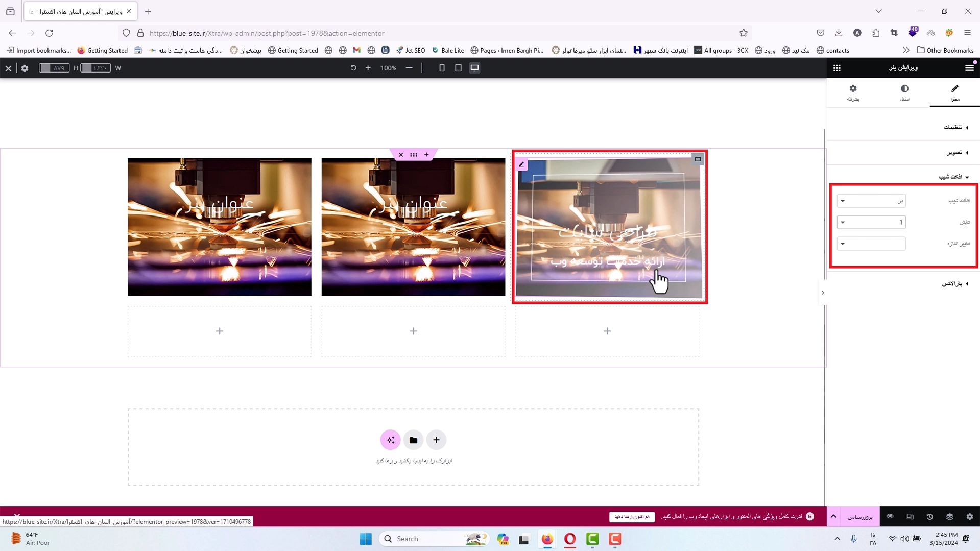Zoom in the preview with plus
The height and width of the screenshot is (551, 980).
(x=368, y=68)
